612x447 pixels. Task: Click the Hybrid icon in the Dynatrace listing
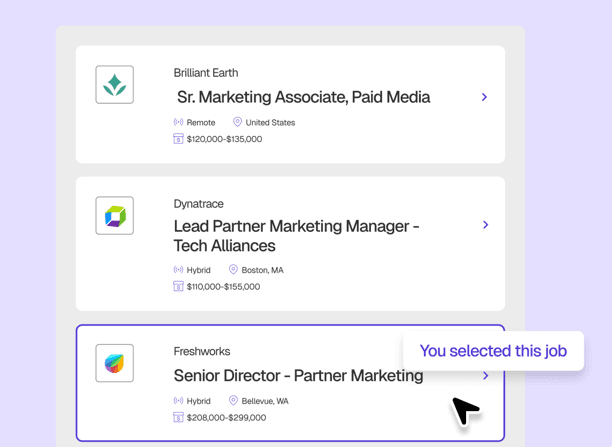click(x=178, y=270)
